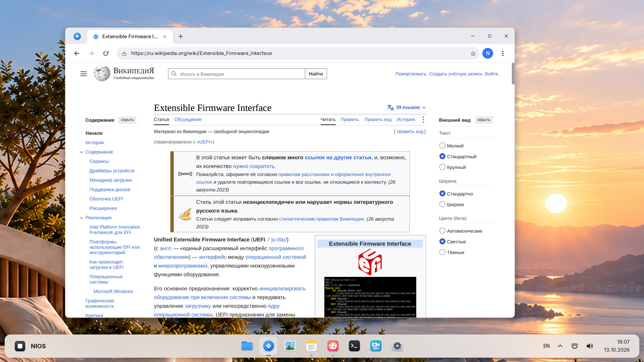The width and height of the screenshot is (644, 362).
Task: Open system settings gear in taskbar
Action: 397,346
